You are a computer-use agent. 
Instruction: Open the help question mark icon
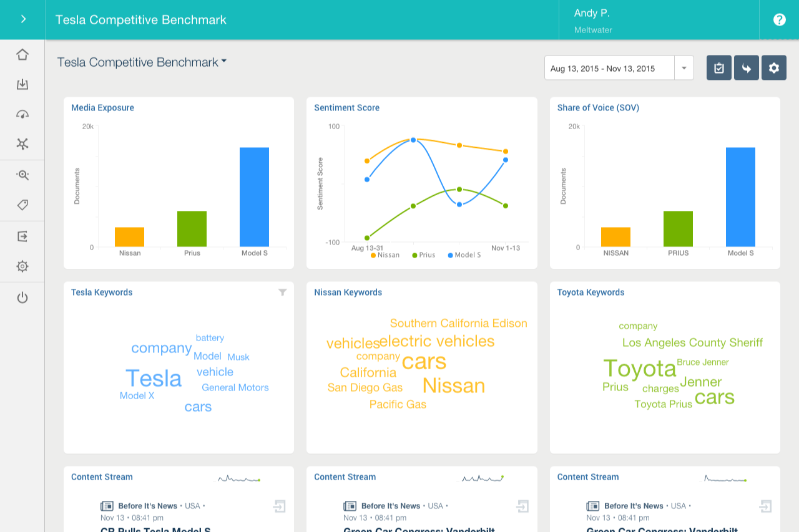coord(779,19)
